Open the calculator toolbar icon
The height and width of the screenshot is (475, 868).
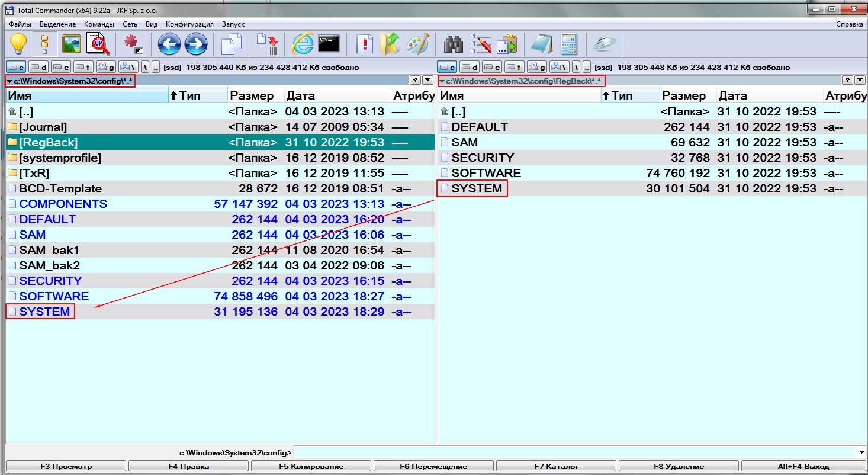pyautogui.click(x=569, y=44)
